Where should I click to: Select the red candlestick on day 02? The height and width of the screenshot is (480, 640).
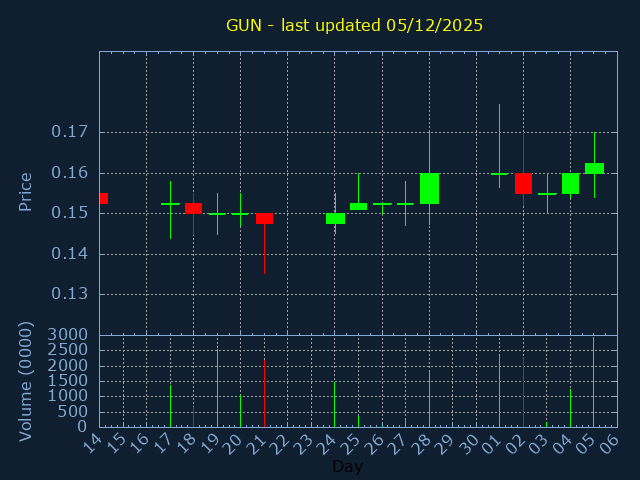coord(523,183)
